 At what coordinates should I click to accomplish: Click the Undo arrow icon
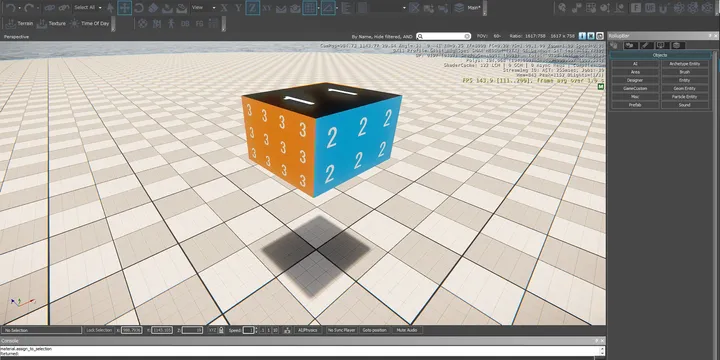pyautogui.click(x=11, y=8)
